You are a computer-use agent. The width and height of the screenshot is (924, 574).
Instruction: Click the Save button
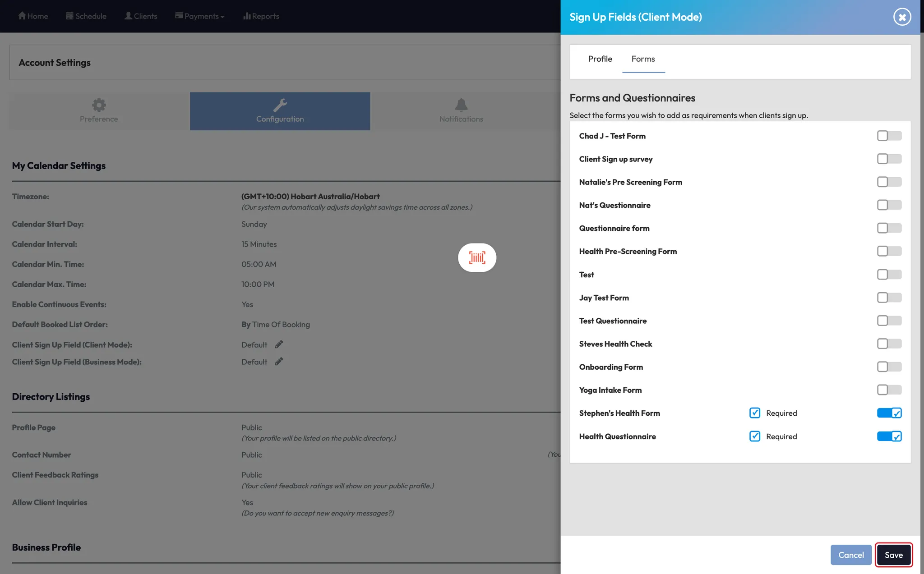point(893,555)
